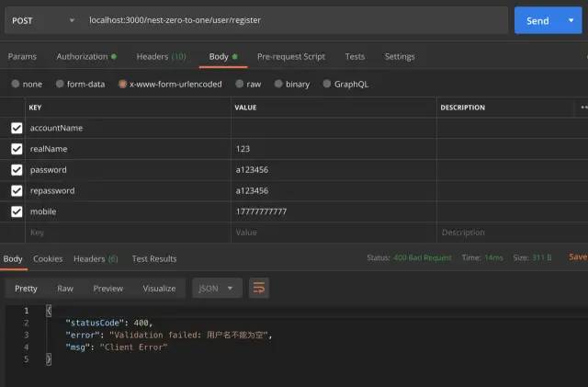Select the request Body tab
This screenshot has width=588, height=387.
point(223,57)
